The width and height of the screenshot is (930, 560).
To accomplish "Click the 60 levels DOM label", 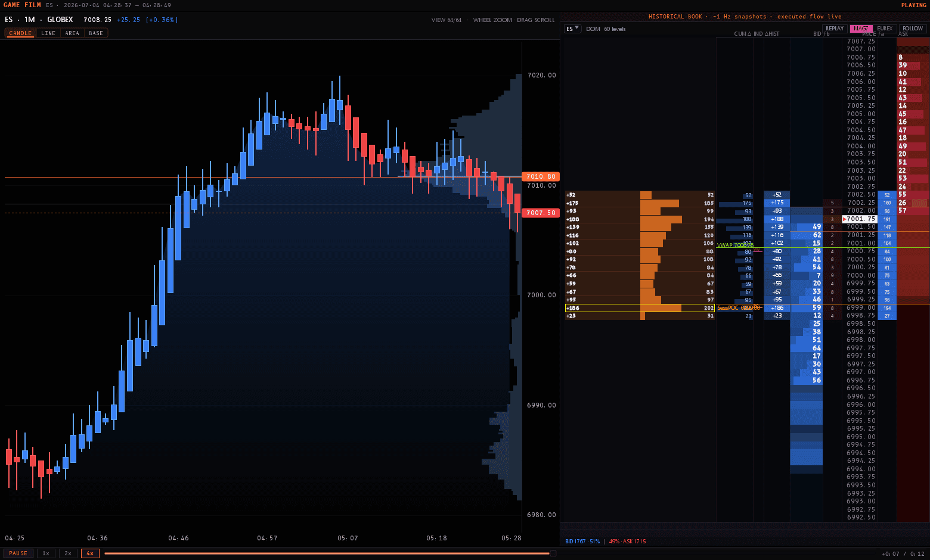I will point(615,29).
